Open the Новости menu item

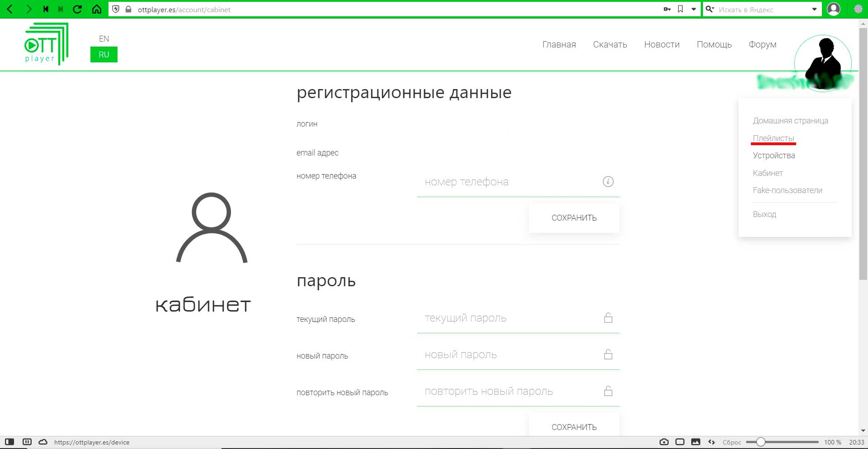click(x=662, y=44)
